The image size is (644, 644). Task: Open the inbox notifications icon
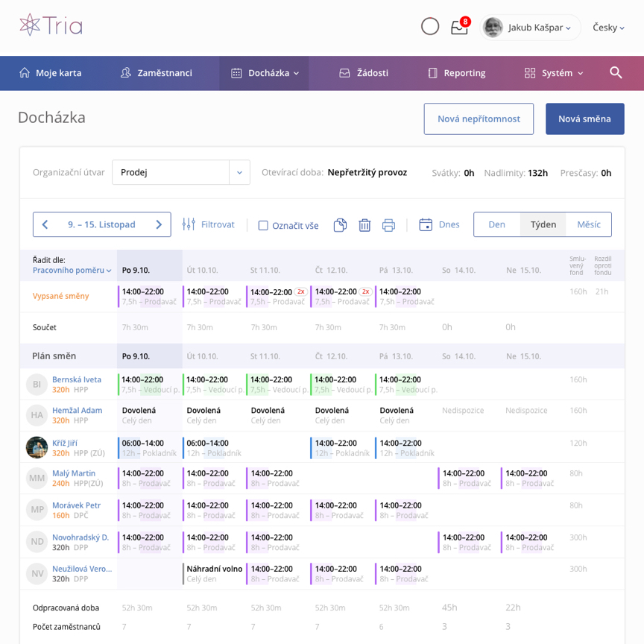point(459,28)
